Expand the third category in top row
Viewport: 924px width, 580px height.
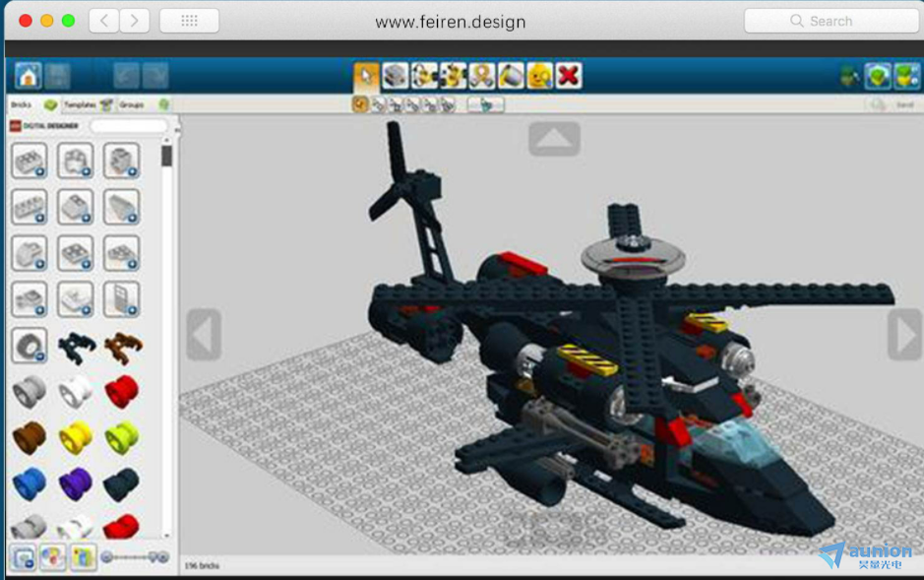[x=121, y=161]
